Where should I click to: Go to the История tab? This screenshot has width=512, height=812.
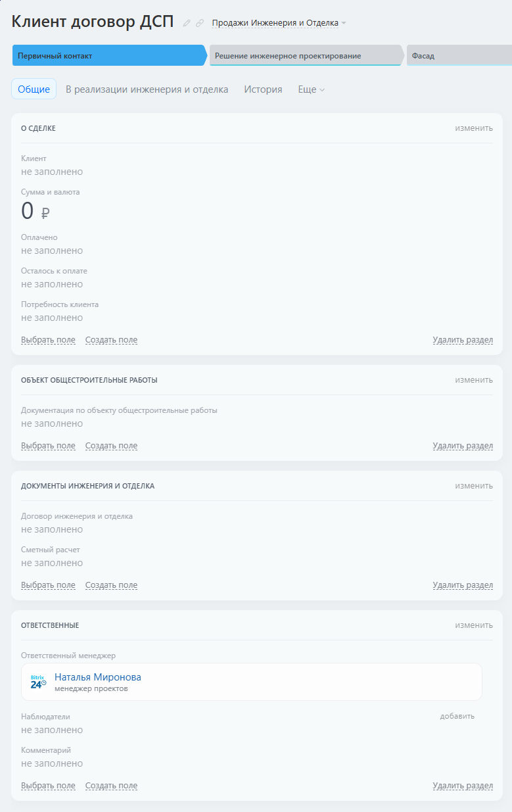click(x=263, y=89)
